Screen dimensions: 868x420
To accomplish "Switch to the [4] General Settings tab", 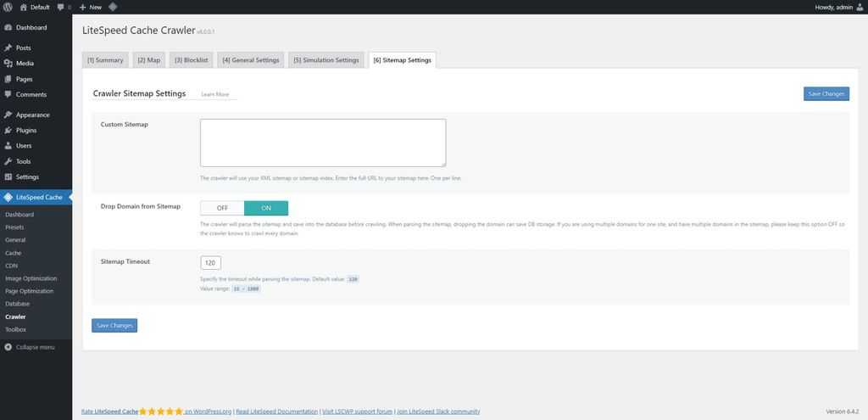I will [251, 60].
